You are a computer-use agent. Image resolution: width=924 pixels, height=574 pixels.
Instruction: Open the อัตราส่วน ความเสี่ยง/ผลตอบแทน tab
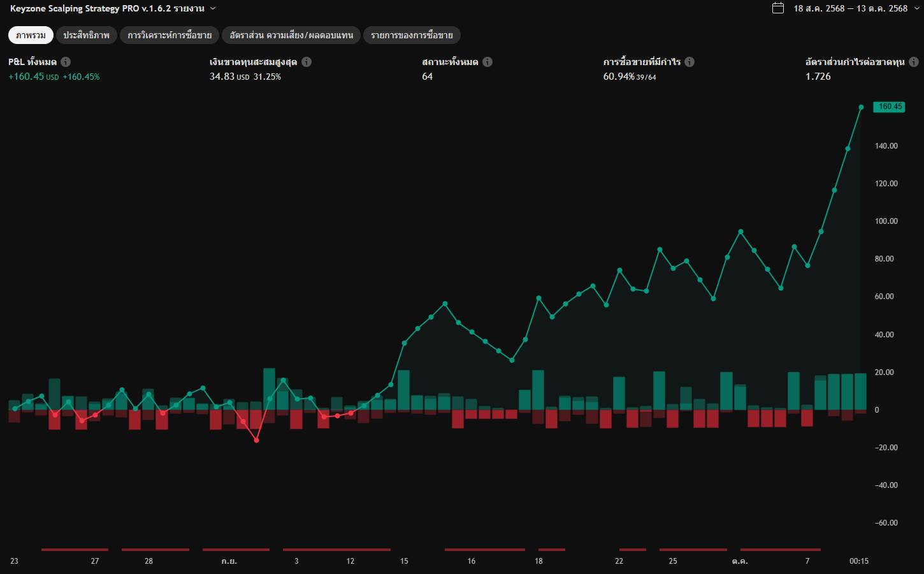coord(291,35)
